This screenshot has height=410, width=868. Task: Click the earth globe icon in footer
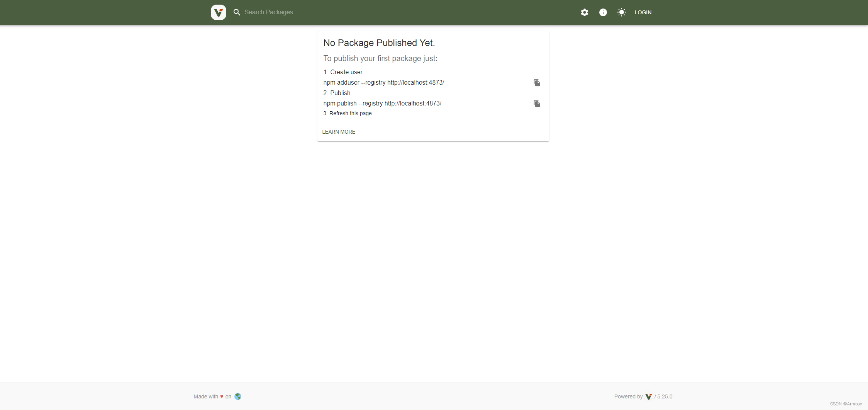238,396
